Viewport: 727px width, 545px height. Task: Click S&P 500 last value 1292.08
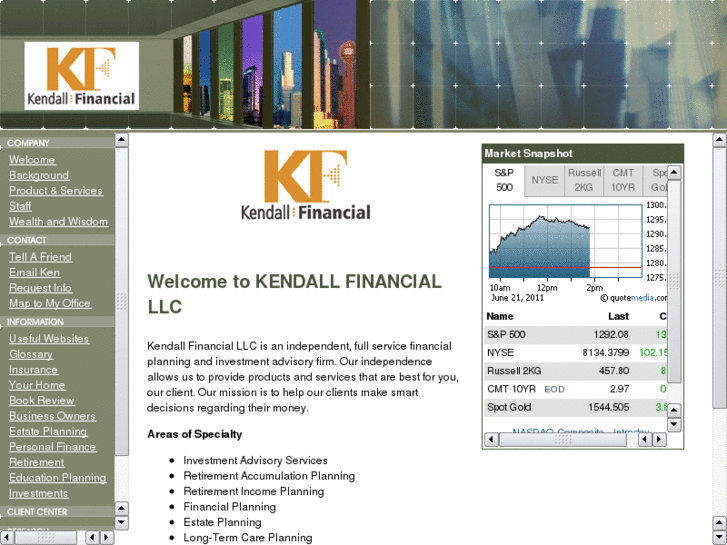tap(611, 334)
